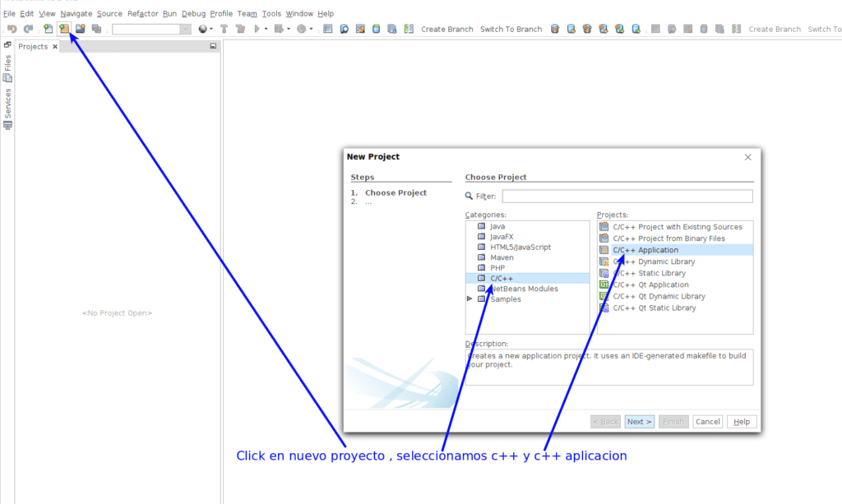Screen dimensions: 842x504
Task: Select the C/C++ Application project type
Action: (675, 250)
